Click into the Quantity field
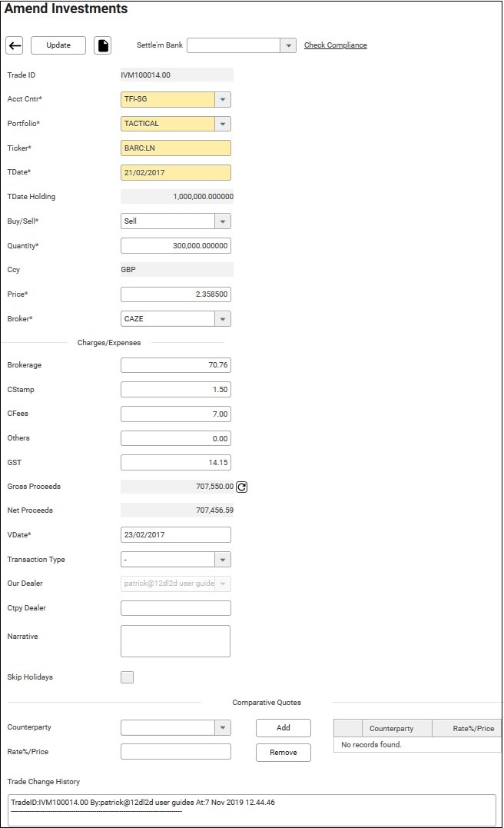This screenshot has width=504, height=828. coord(175,246)
